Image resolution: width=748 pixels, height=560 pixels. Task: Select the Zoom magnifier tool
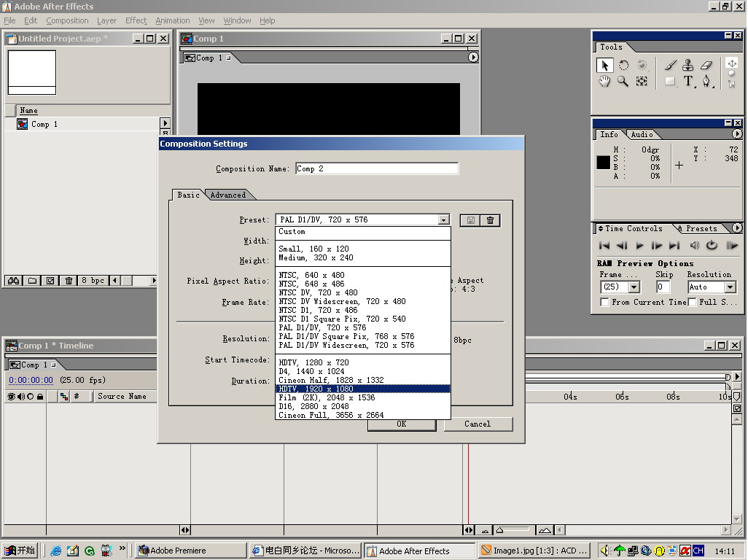coord(623,82)
